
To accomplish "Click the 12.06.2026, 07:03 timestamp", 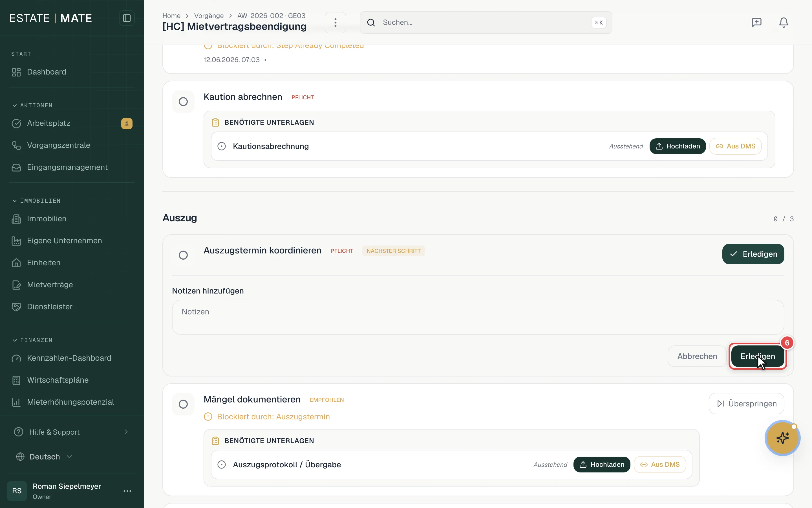I will [x=231, y=60].
